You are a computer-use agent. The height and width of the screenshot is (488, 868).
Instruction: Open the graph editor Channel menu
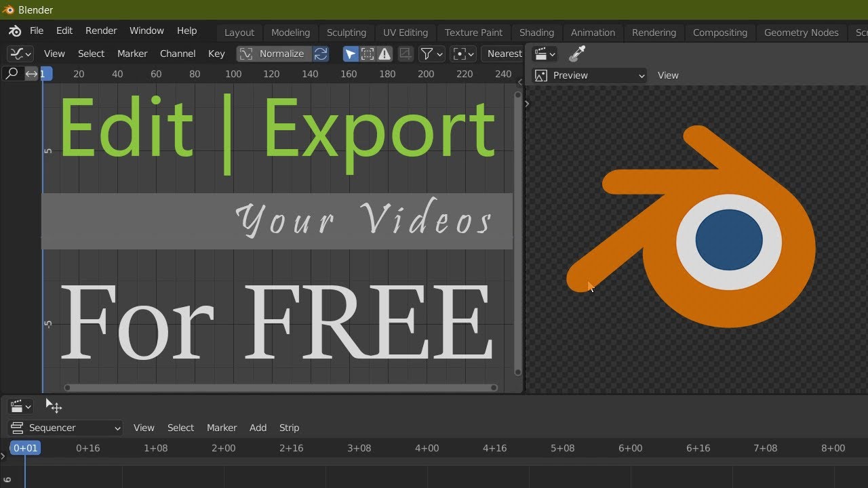pyautogui.click(x=178, y=54)
